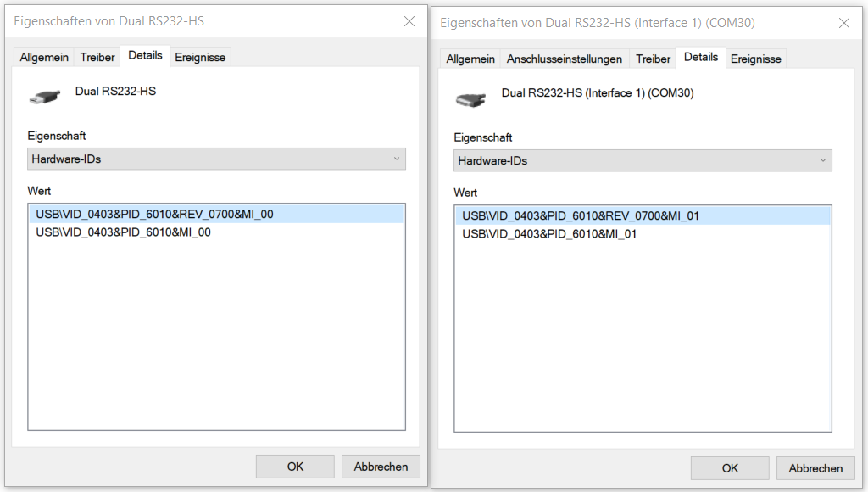The height and width of the screenshot is (492, 868).
Task: Switch to the Allgemein tab on left dialog
Action: point(43,57)
